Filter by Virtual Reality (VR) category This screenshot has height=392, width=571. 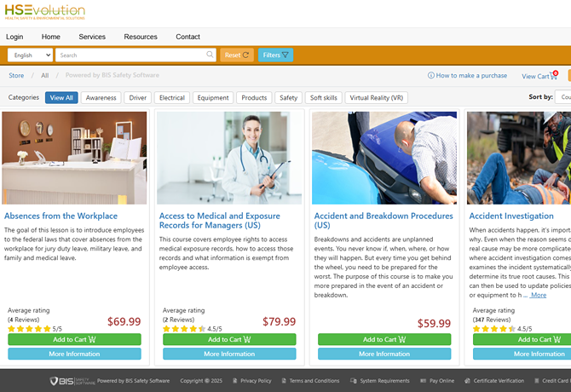coord(376,97)
